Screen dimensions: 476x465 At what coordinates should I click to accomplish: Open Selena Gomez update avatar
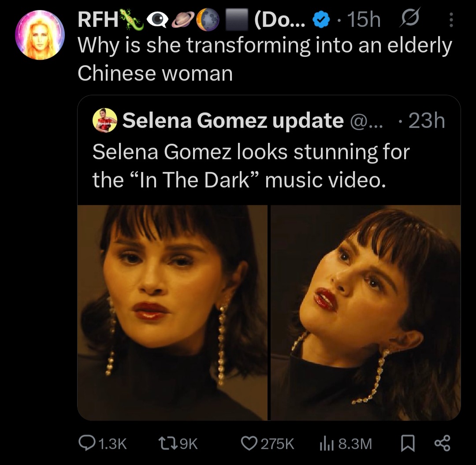104,120
